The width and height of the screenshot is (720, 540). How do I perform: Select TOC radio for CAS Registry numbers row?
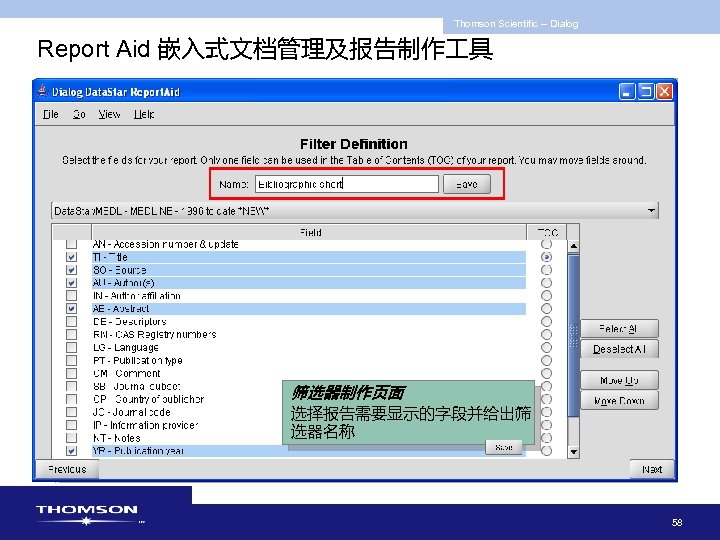tap(546, 334)
